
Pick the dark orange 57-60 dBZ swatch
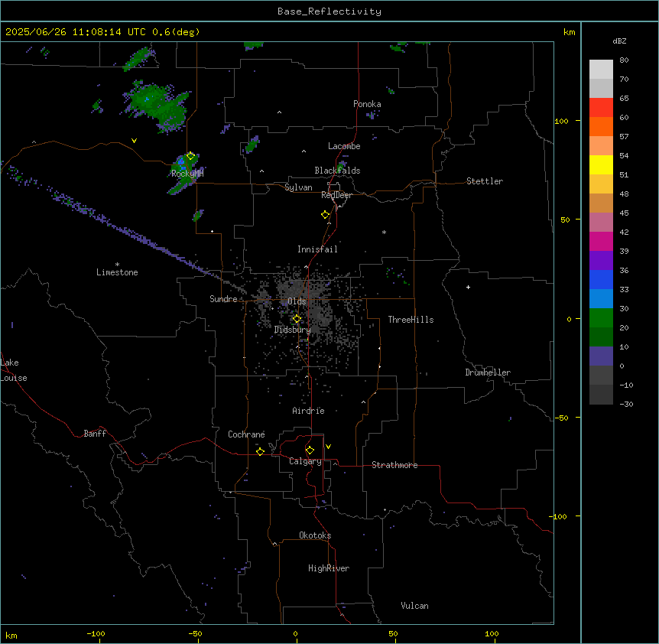tap(601, 126)
